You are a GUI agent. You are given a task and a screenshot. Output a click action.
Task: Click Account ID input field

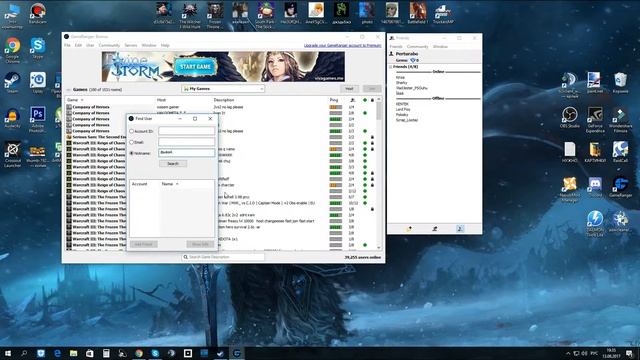click(x=187, y=131)
